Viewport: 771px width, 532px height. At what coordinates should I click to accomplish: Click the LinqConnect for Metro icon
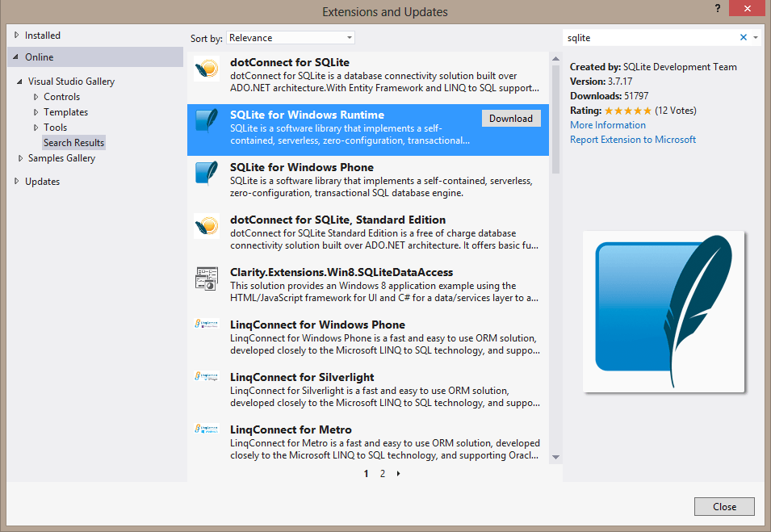click(207, 429)
